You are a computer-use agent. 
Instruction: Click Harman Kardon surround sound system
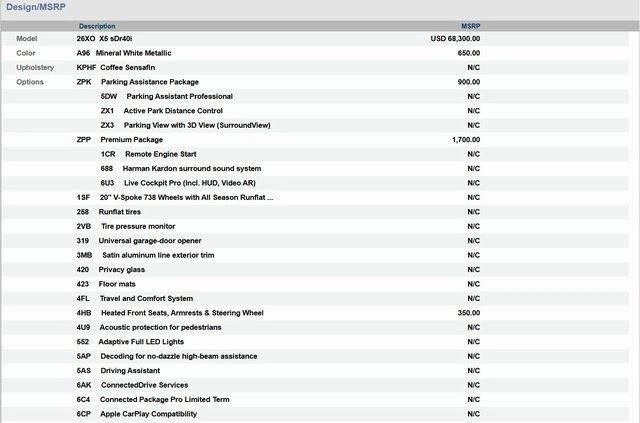[x=191, y=169]
